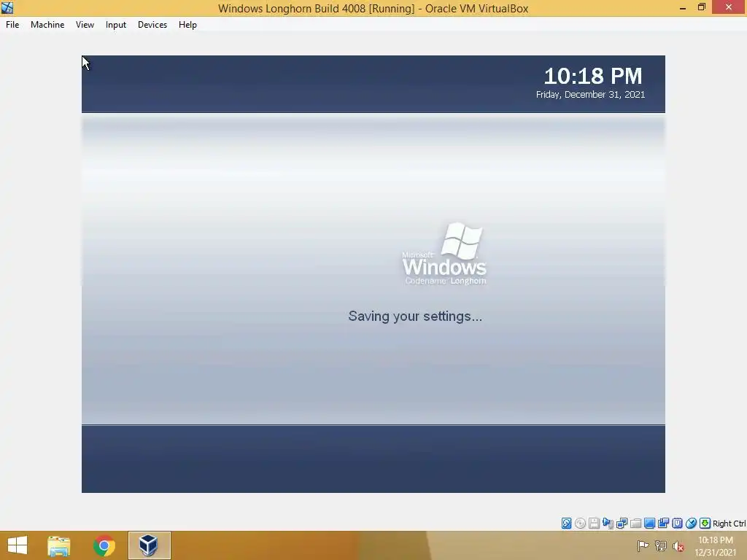Open the File menu
Viewport: 747px width, 560px height.
pyautogui.click(x=12, y=25)
